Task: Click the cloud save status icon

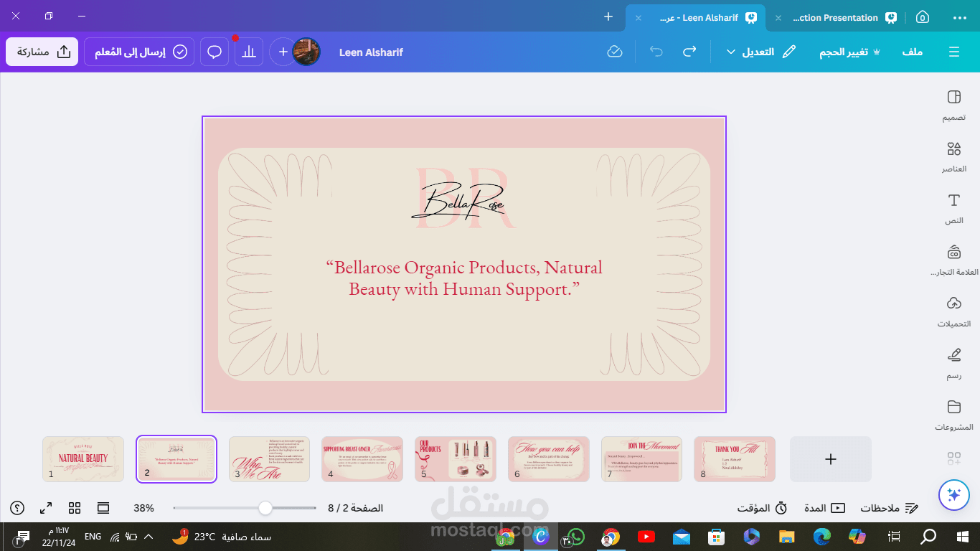Action: tap(614, 52)
